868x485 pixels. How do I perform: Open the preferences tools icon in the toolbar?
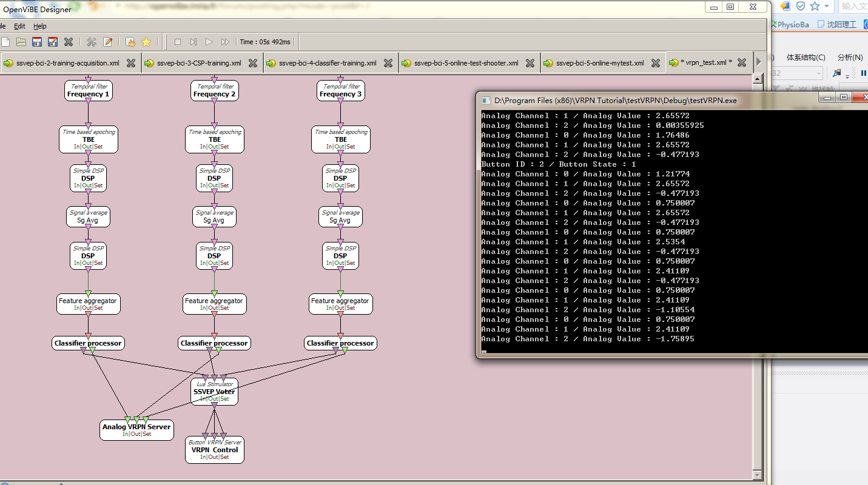coord(92,42)
